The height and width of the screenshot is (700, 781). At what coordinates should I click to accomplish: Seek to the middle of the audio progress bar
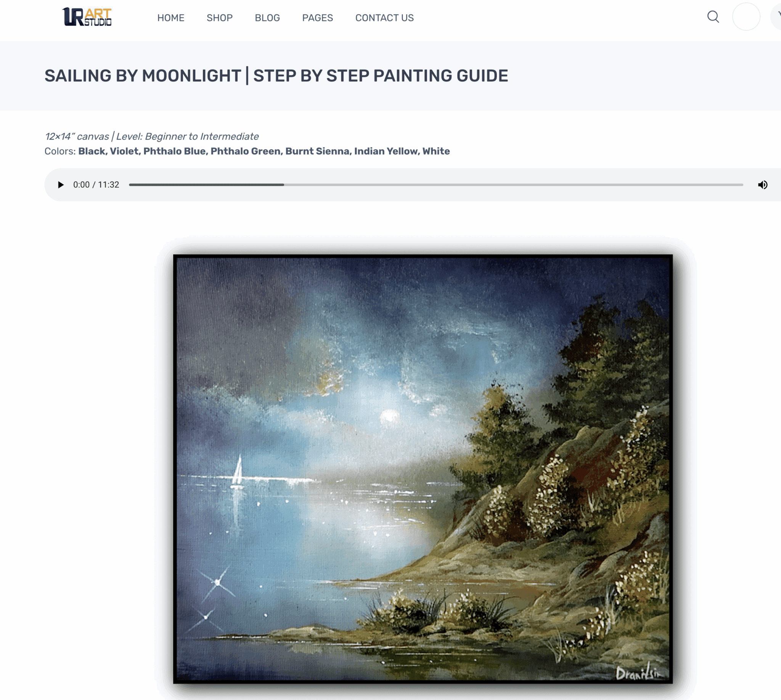tap(436, 185)
